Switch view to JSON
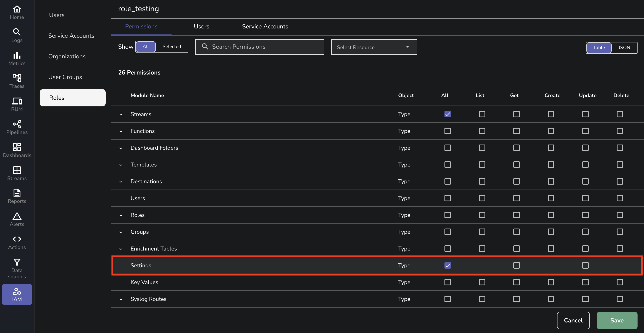644x333 pixels. [x=624, y=48]
